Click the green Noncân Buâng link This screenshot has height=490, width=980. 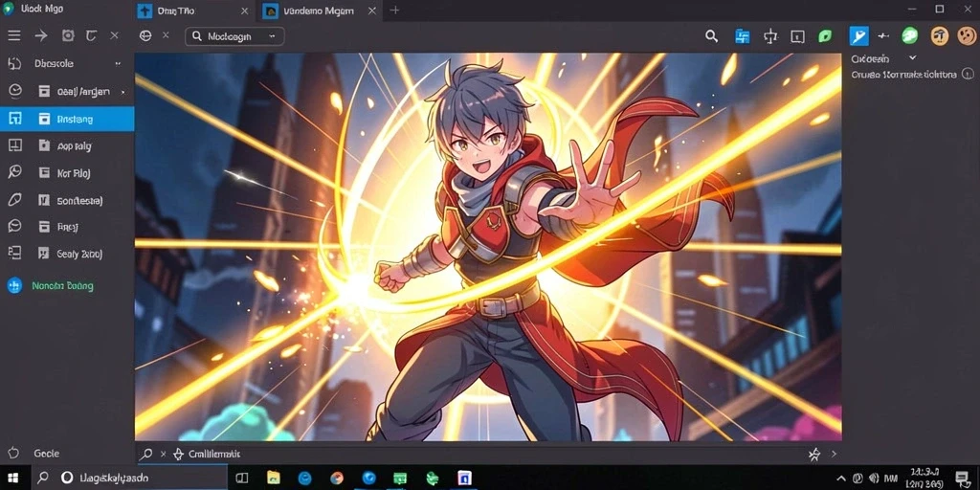[x=62, y=286]
